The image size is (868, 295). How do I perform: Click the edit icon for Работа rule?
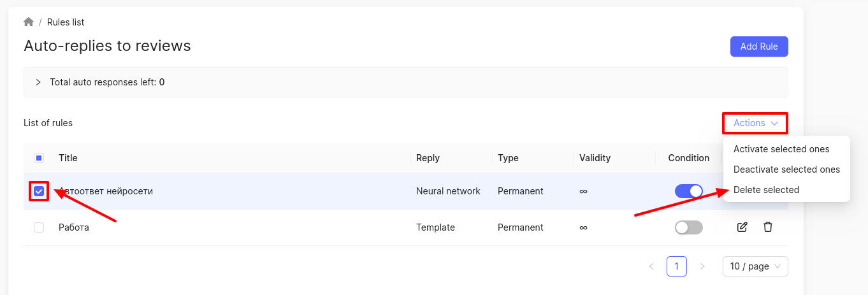point(742,227)
